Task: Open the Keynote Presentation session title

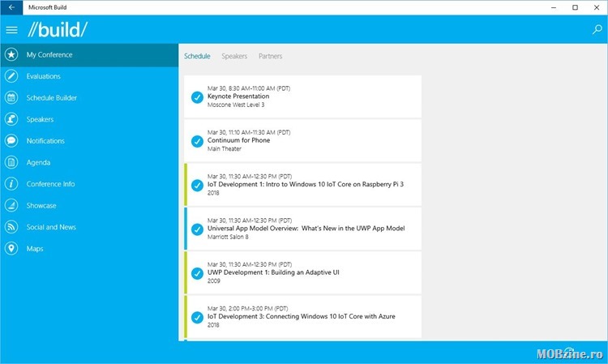Action: point(238,96)
